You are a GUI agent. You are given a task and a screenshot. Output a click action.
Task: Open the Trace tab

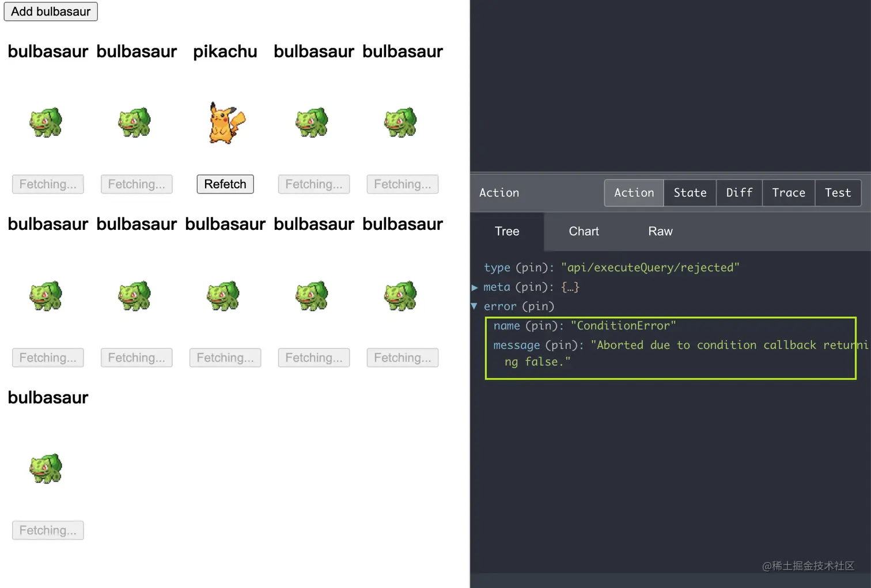click(788, 193)
